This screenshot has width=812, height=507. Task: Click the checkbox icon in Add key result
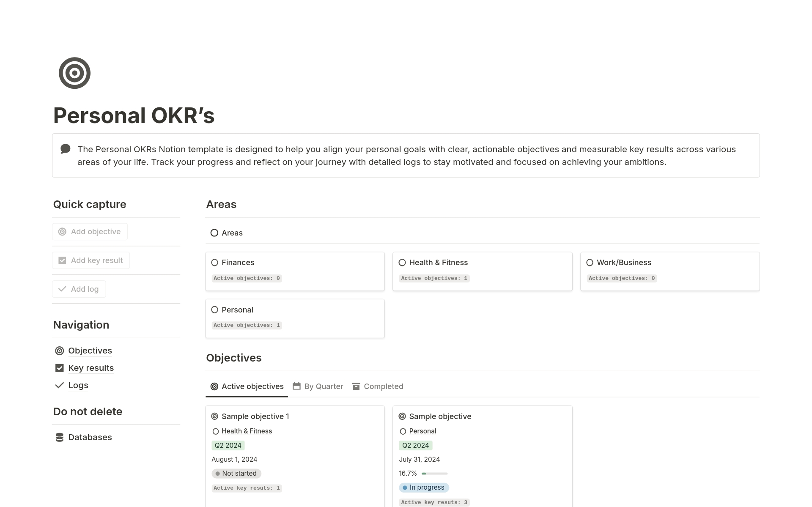tap(62, 260)
